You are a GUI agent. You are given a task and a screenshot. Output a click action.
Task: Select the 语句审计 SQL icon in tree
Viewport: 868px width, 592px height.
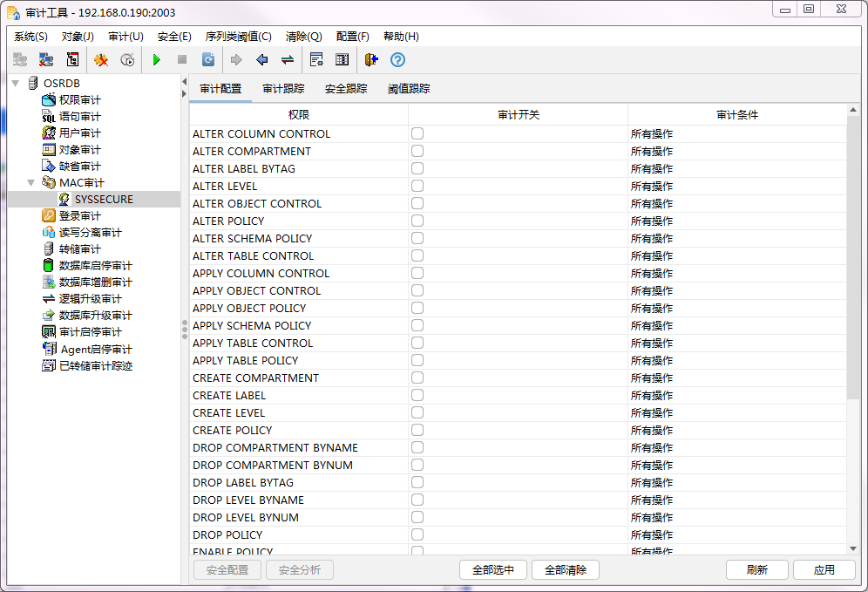[49, 117]
